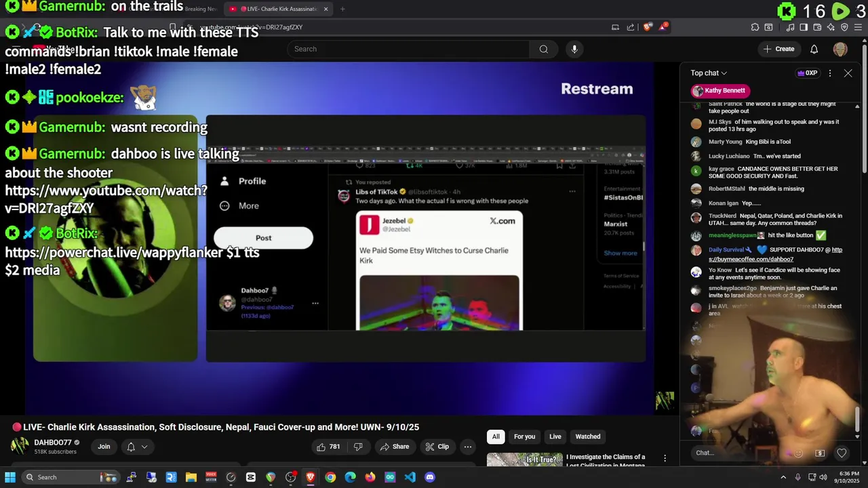Expand the Top chat dropdown
The height and width of the screenshot is (488, 868).
pyautogui.click(x=709, y=73)
